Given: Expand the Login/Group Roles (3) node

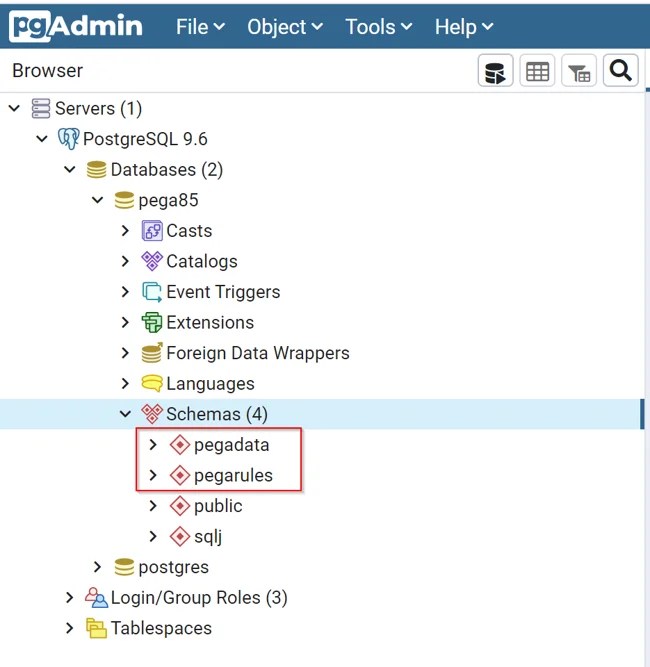Looking at the screenshot, I should click(x=70, y=598).
